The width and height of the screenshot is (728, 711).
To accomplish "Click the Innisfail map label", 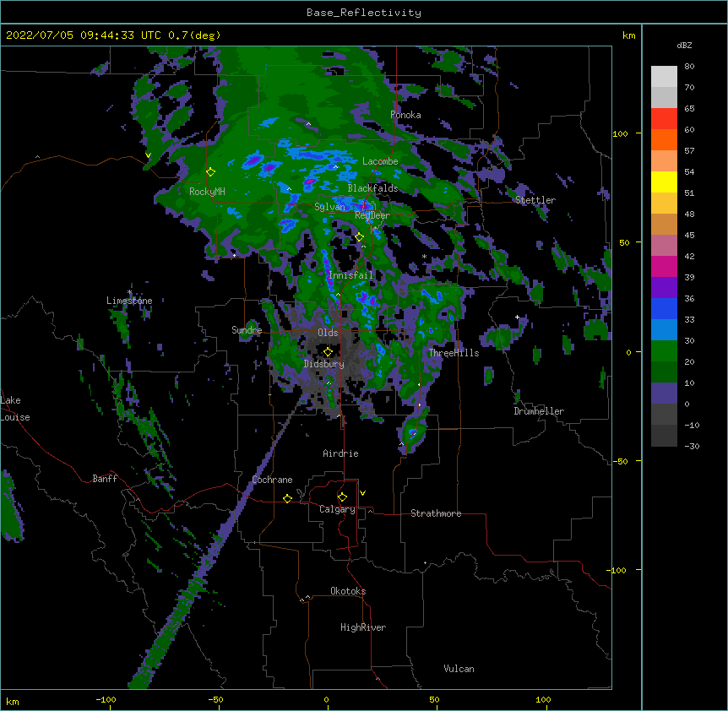I will [x=351, y=275].
